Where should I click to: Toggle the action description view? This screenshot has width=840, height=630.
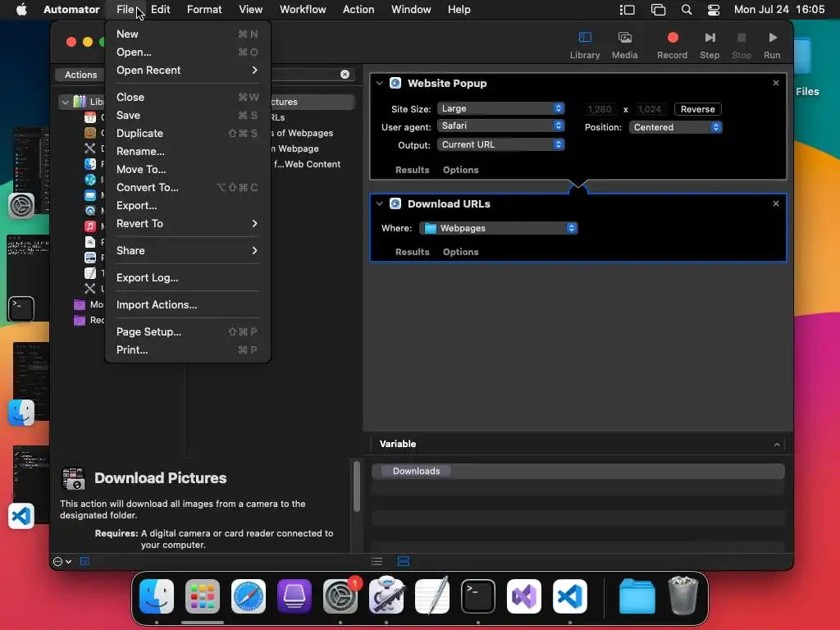(84, 561)
